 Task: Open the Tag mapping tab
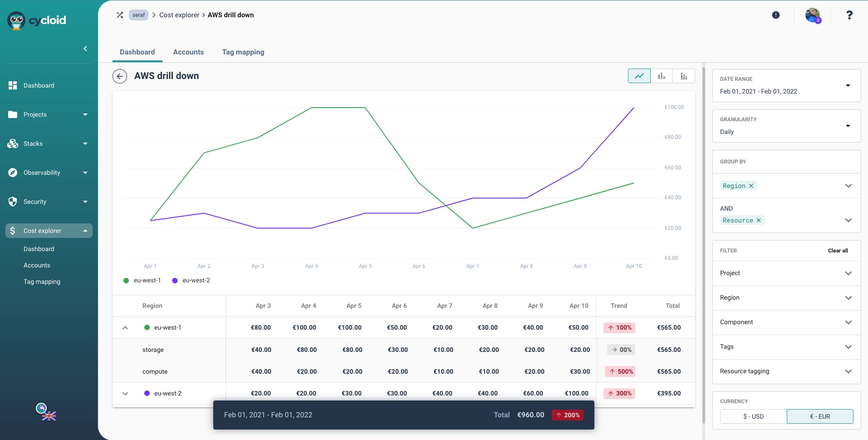tap(243, 52)
